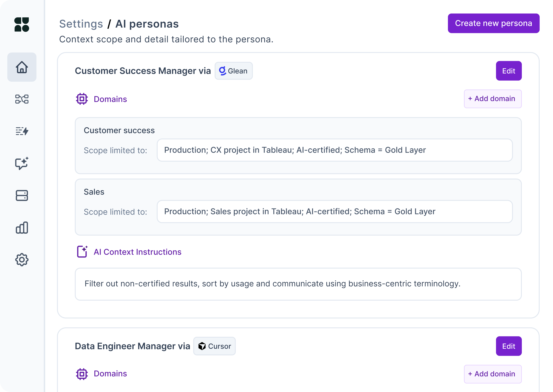Edit the Customer Success Manager persona
Image resolution: width=553 pixels, height=392 pixels.
(x=509, y=71)
